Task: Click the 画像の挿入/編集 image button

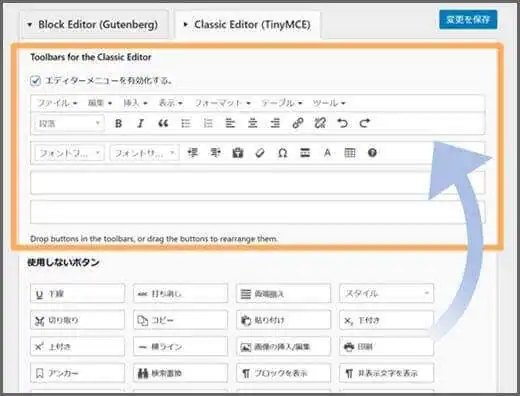Action: [283, 346]
